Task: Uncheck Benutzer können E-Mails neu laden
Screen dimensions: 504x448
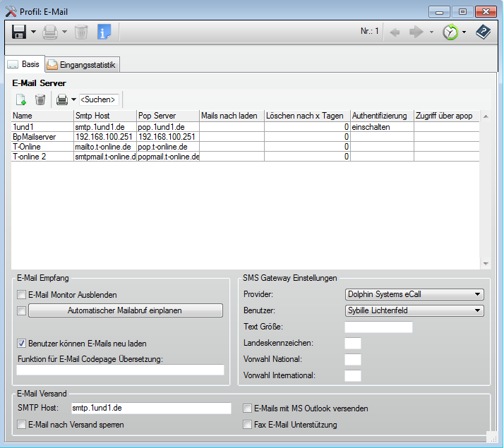Action: (x=21, y=344)
